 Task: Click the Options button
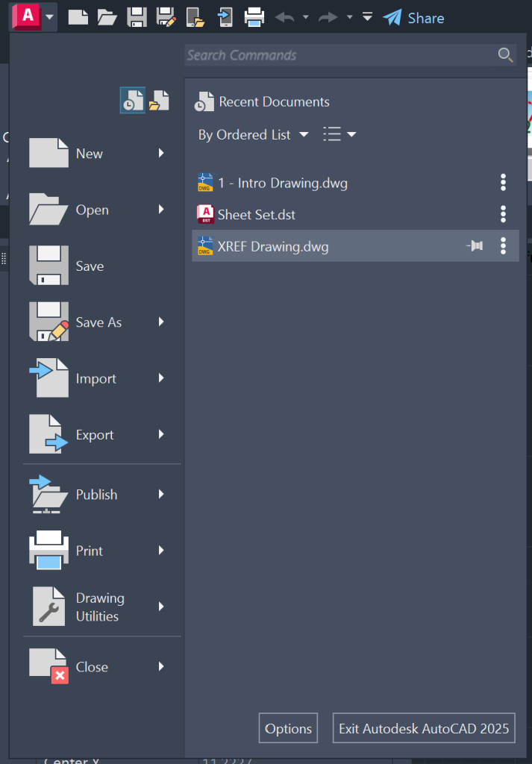pyautogui.click(x=288, y=728)
